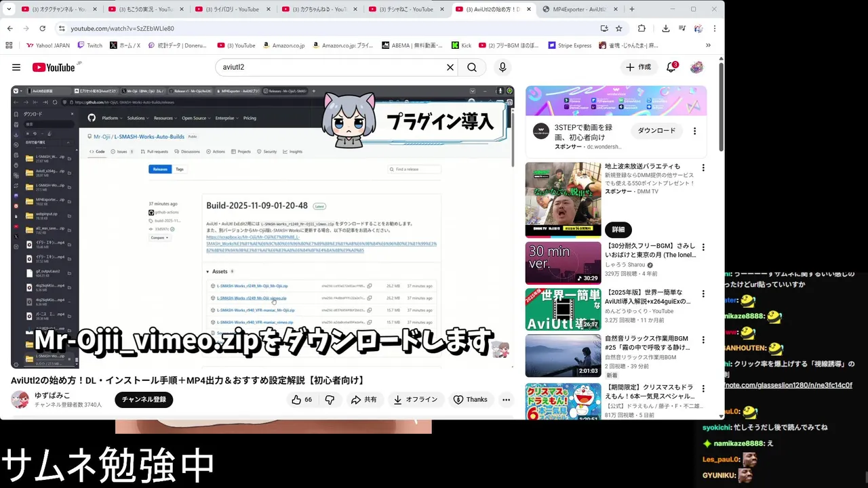Play the 30分耐久フリーBGM thumbnail

coord(563,263)
